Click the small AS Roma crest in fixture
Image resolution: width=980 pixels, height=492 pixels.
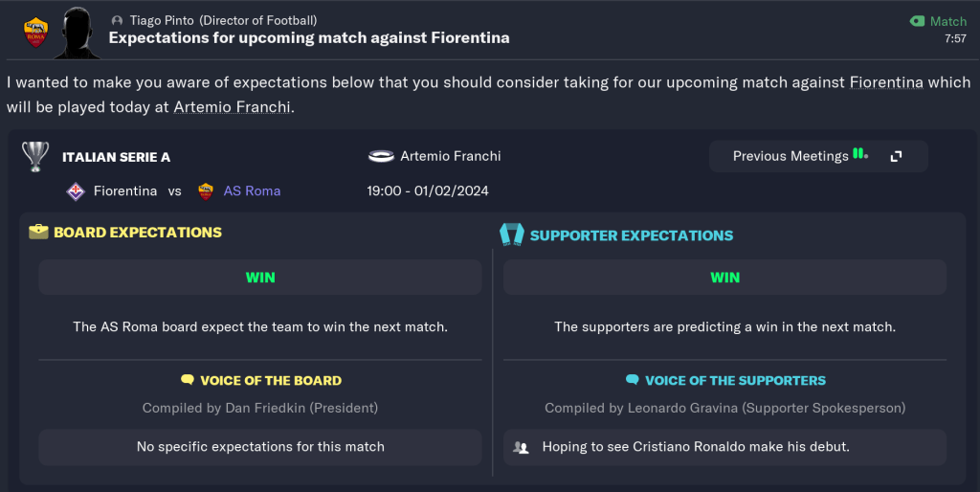[x=205, y=190]
